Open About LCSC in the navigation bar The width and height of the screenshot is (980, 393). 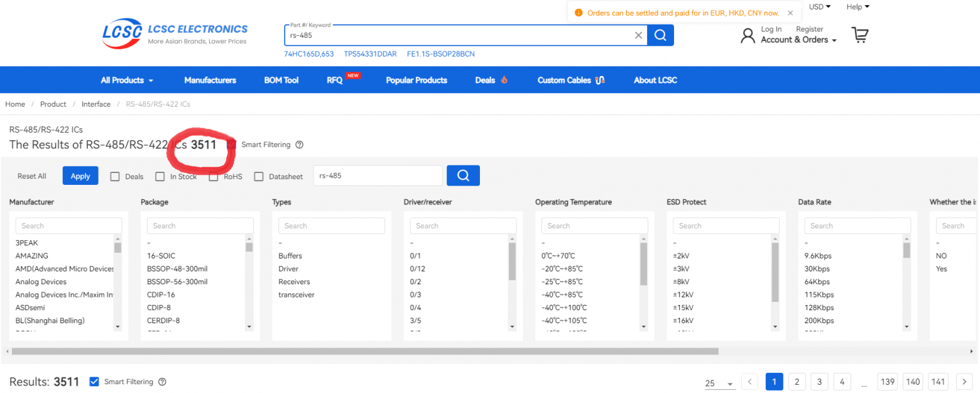pos(655,80)
